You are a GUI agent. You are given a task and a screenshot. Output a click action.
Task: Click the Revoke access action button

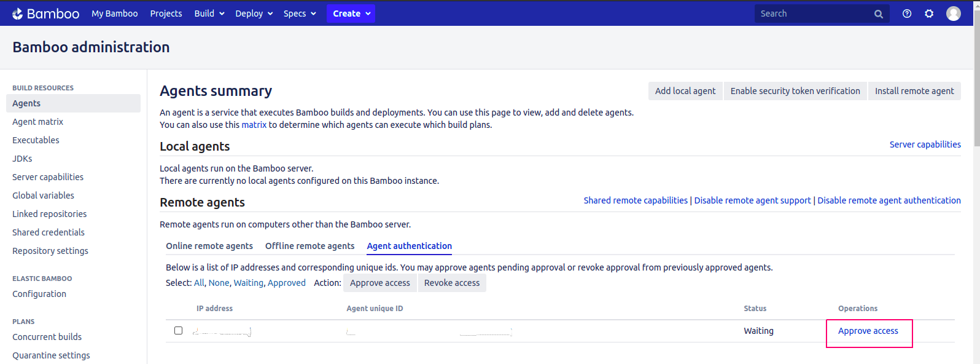452,283
